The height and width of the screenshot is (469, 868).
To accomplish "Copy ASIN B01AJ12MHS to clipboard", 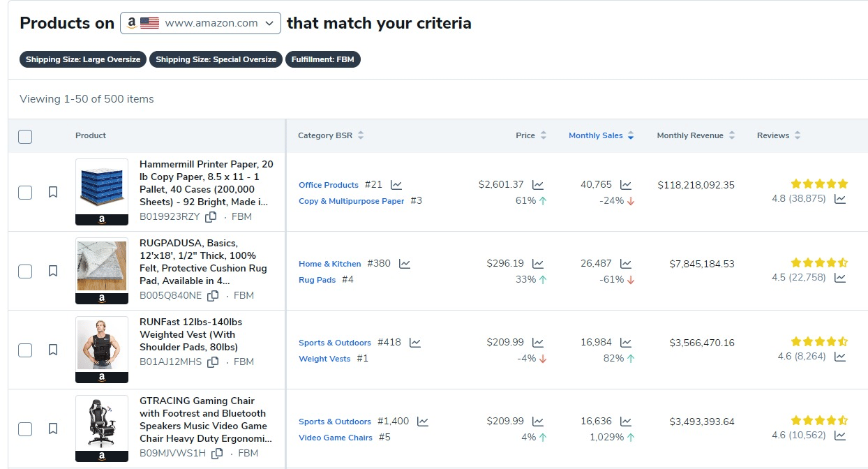I will 213,362.
